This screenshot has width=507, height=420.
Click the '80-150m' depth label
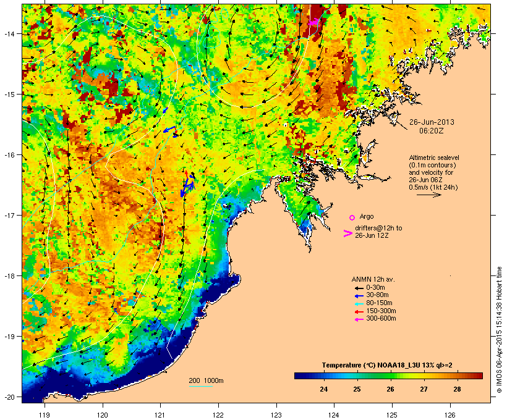tap(379, 303)
